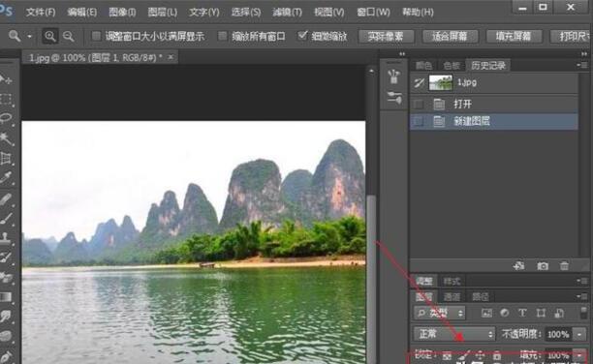Open the 正常 blend mode dropdown
Screen dimensions: 593x364
pyautogui.click(x=453, y=334)
